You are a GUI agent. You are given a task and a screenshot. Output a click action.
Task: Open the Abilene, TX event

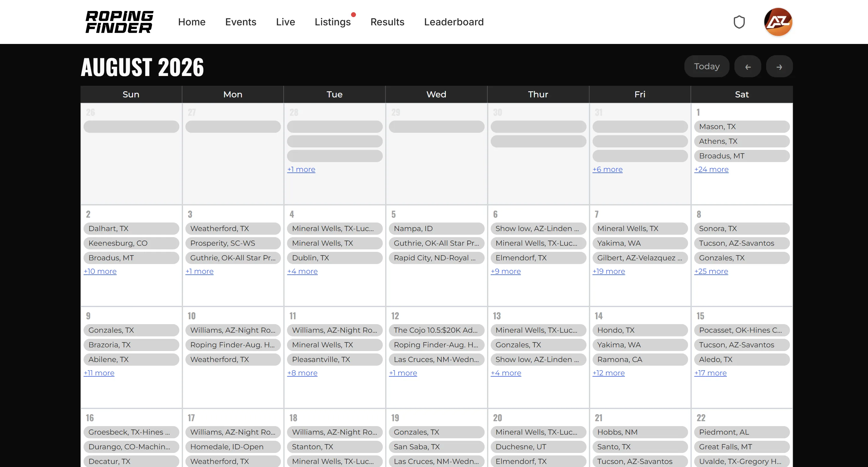(x=131, y=360)
